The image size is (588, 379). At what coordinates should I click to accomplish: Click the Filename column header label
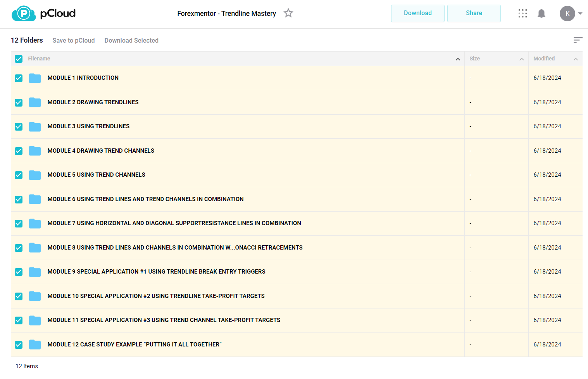[x=39, y=59]
